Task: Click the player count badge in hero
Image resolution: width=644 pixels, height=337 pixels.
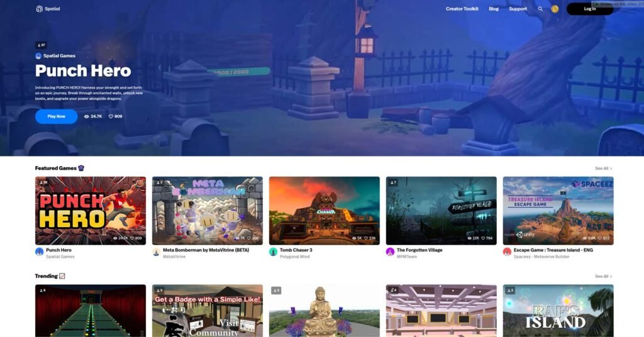Action: (41, 45)
